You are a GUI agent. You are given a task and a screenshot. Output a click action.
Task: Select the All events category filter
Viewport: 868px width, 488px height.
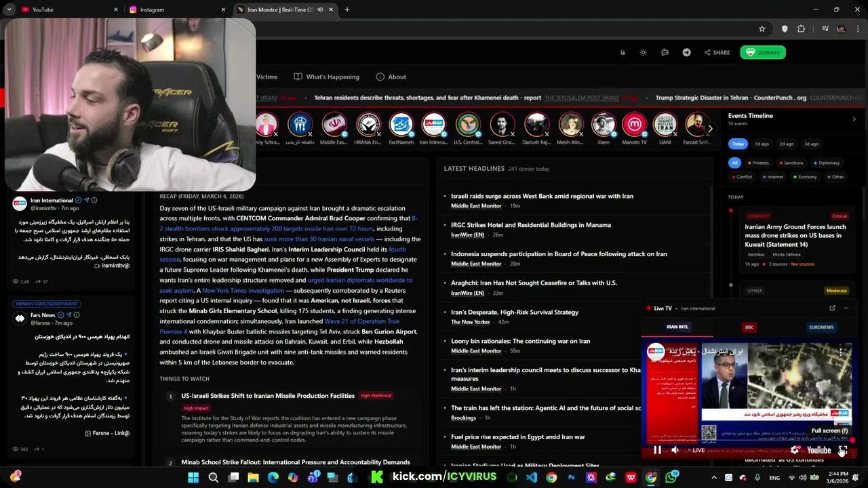(734, 163)
